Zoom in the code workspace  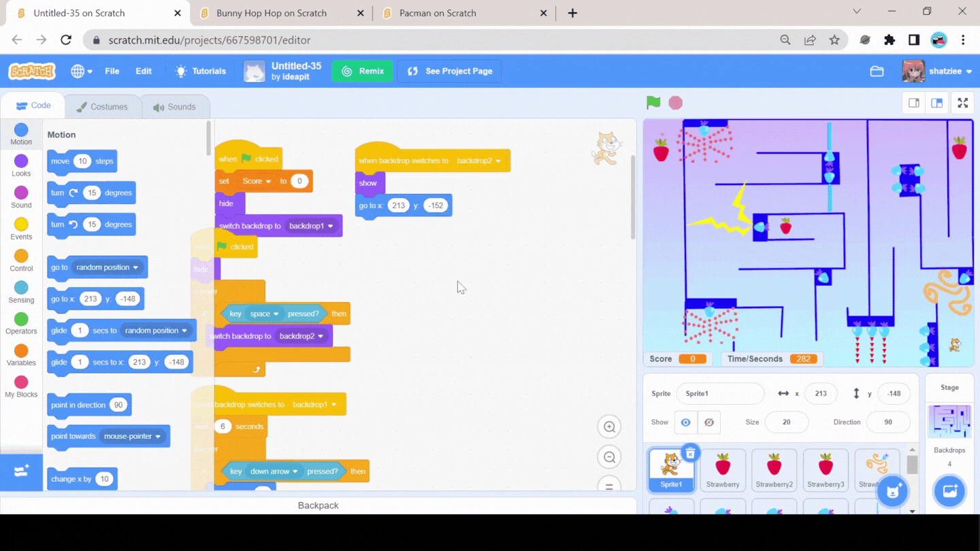pyautogui.click(x=609, y=427)
